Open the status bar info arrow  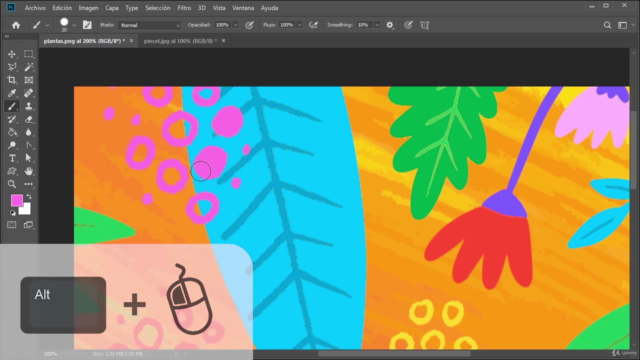[176, 354]
